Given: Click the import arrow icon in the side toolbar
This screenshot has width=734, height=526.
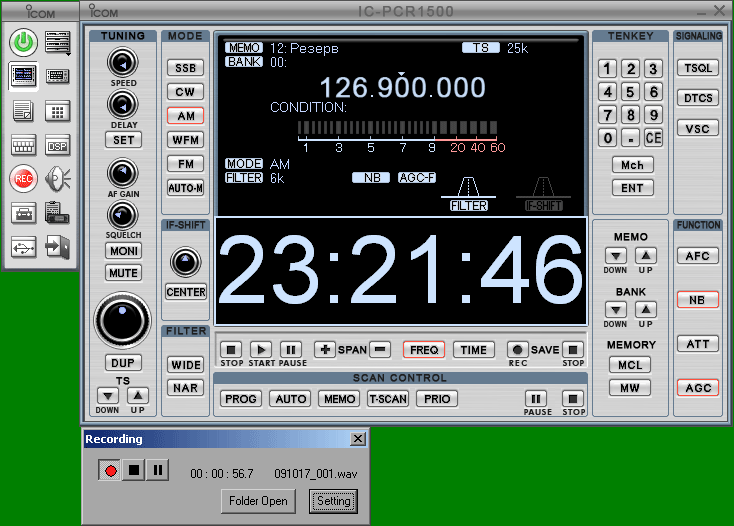Looking at the screenshot, I should 58,247.
